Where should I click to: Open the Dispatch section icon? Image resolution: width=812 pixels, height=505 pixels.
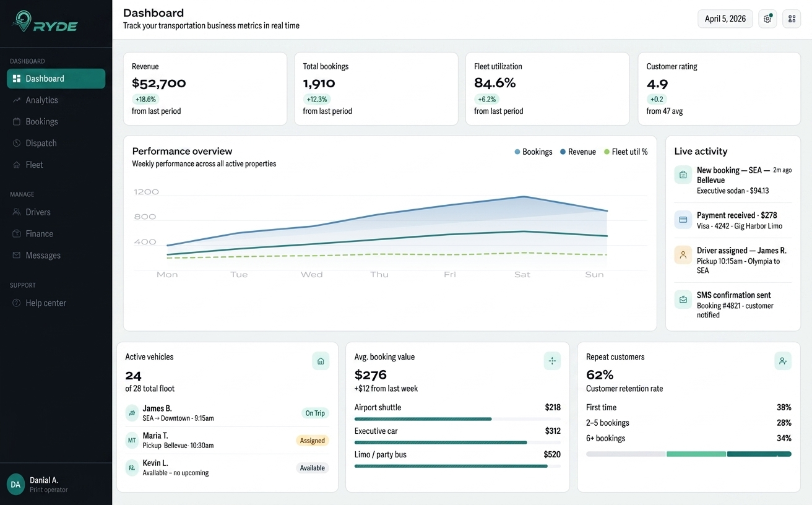(17, 143)
